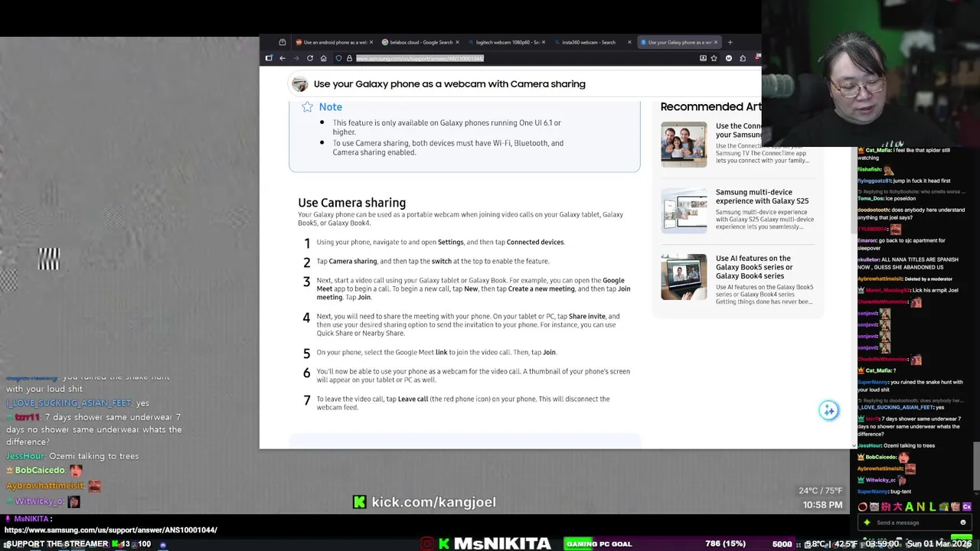
Task: Reload the Samsung support page
Action: 310,58
